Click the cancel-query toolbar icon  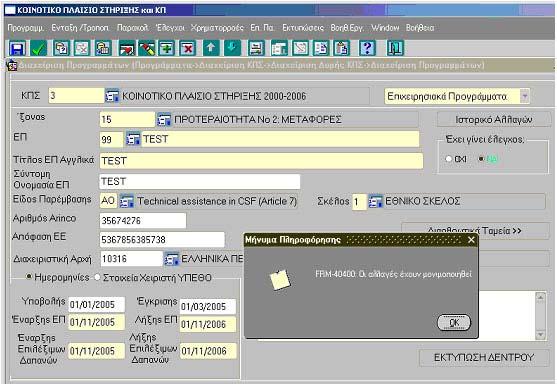pos(82,48)
